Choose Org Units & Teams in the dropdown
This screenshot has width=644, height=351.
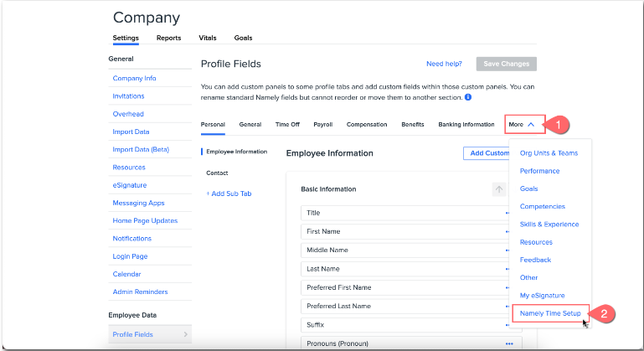point(549,153)
